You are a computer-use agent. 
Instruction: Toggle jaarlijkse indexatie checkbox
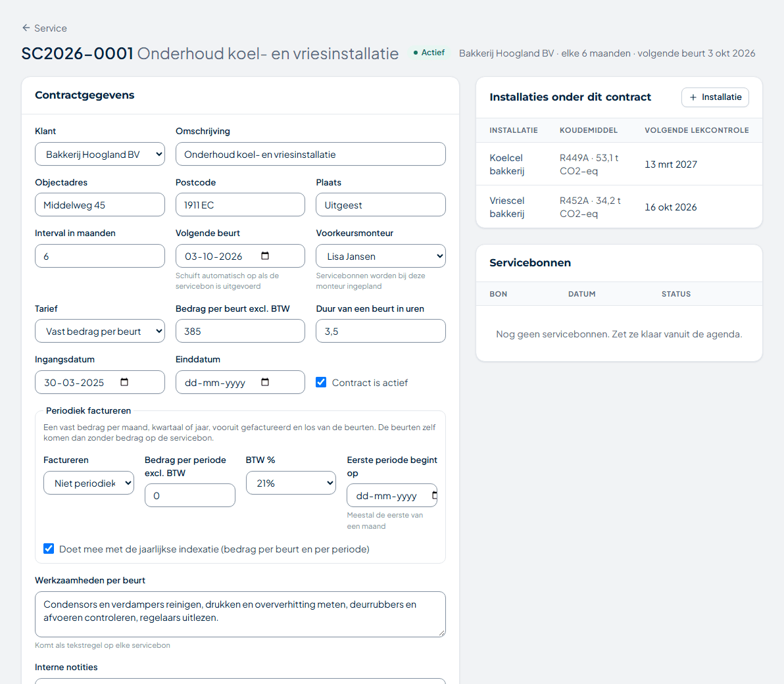pyautogui.click(x=49, y=549)
